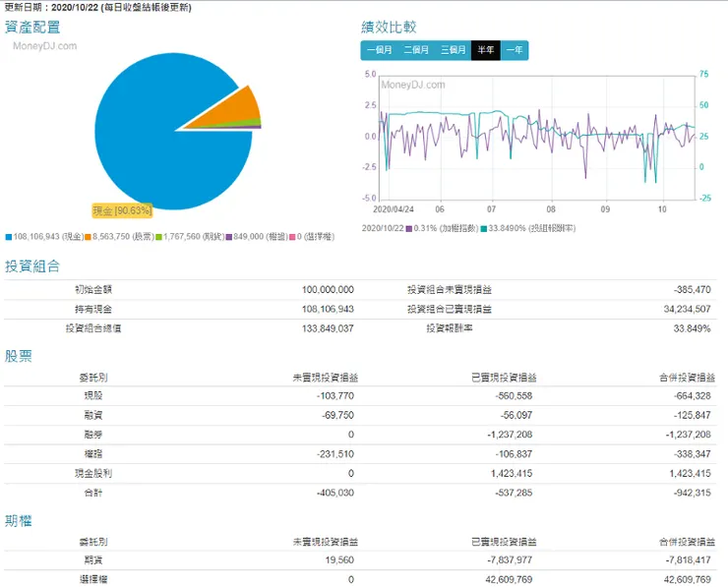Select the 三個月 performance tab
This screenshot has width=728, height=587.
[x=453, y=50]
